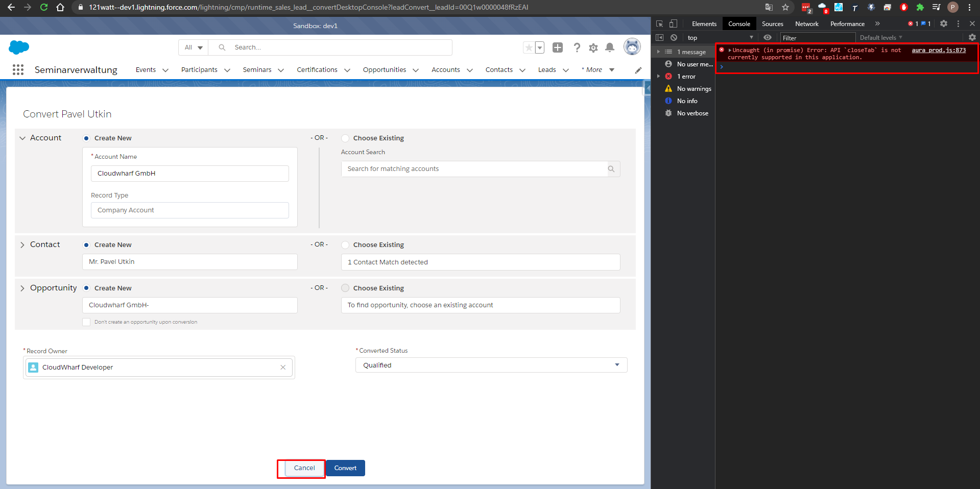Open the App Launcher grid icon
Screen dimensions: 980x489
(x=18, y=70)
